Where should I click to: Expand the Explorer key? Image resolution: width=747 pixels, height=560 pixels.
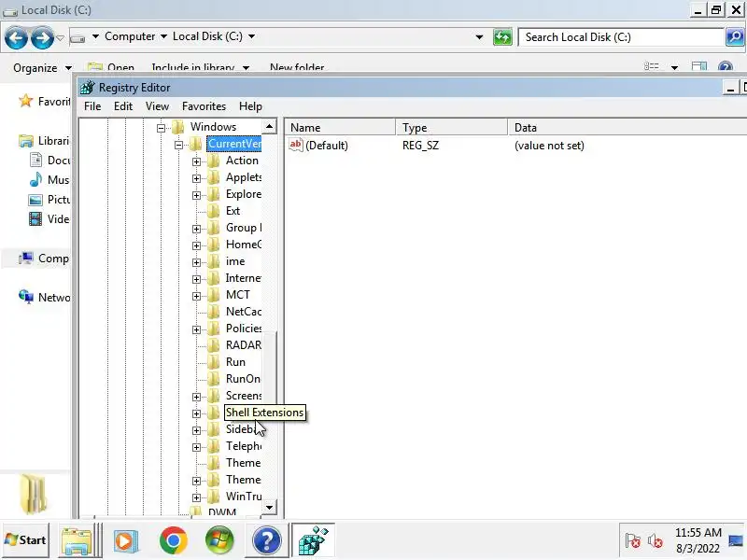point(196,195)
